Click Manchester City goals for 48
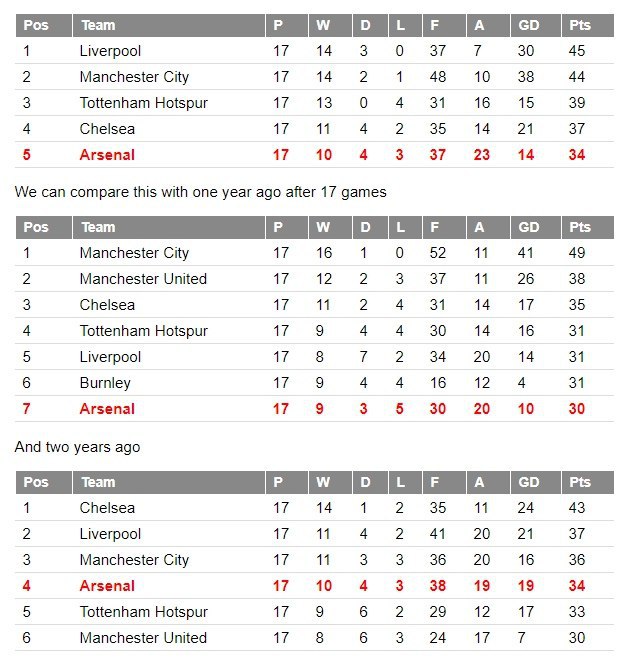The height and width of the screenshot is (669, 629). point(438,77)
